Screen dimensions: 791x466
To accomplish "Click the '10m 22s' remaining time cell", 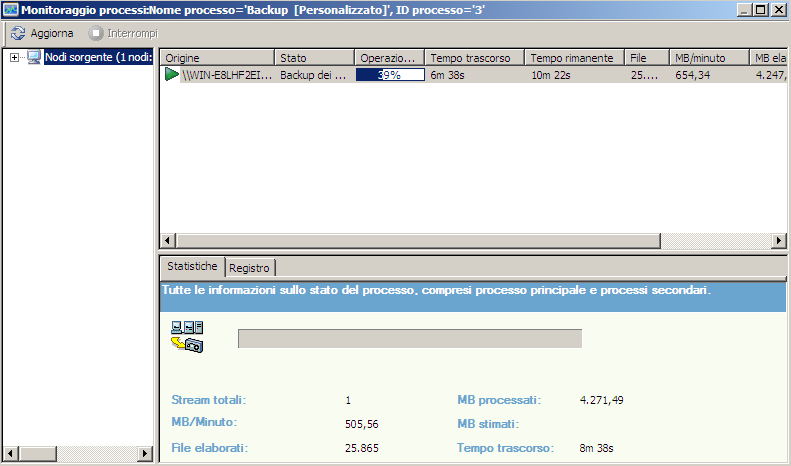I will (x=551, y=75).
